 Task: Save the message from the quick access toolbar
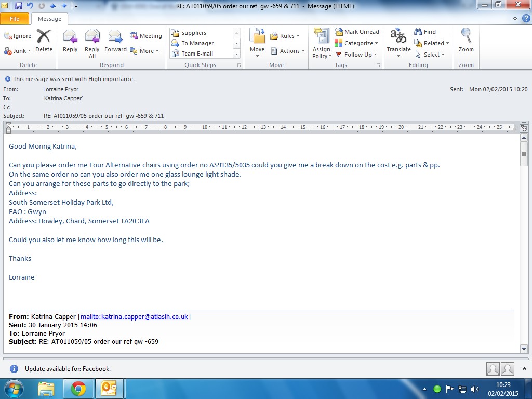click(x=19, y=6)
